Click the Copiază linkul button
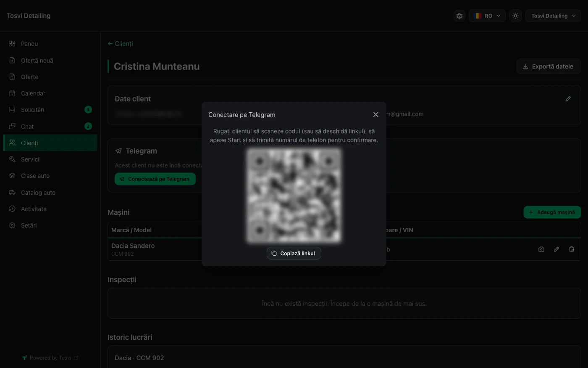This screenshot has width=588, height=368. (294, 253)
